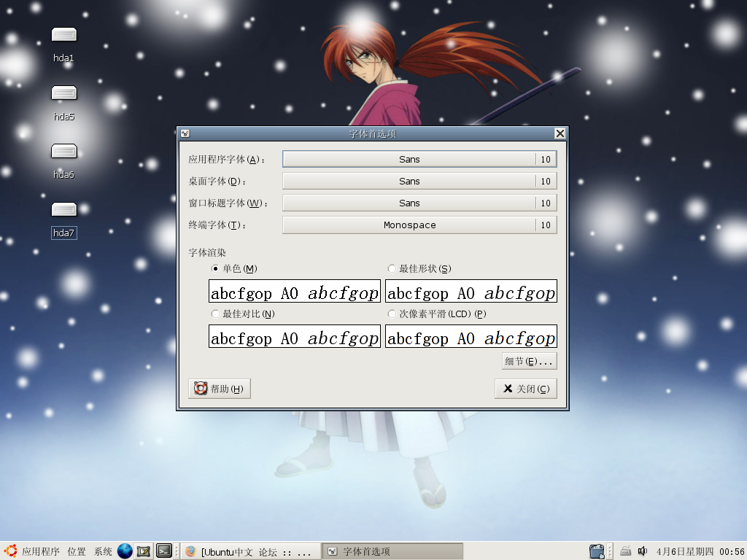The image size is (747, 560).
Task: Close the font dialog with the title bar X
Action: tap(560, 133)
